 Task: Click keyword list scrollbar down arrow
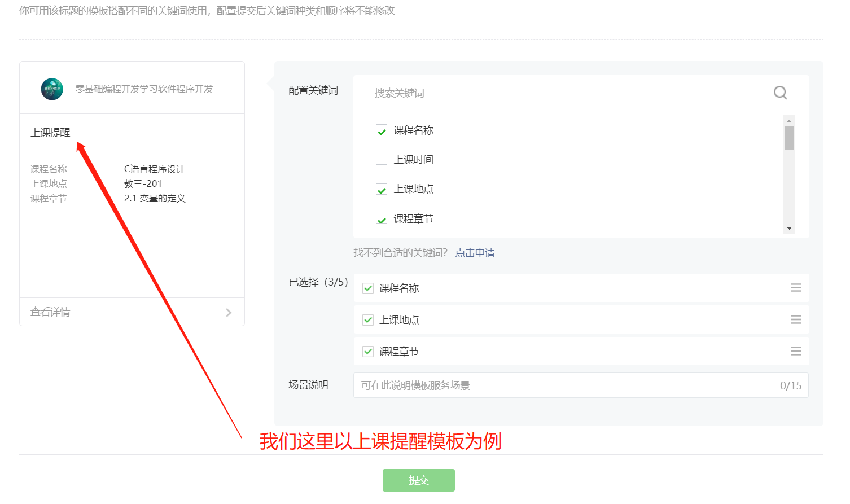point(789,228)
